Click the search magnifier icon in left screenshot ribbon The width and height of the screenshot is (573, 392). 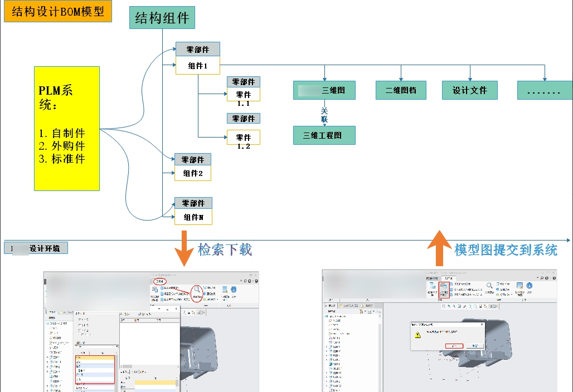197,290
